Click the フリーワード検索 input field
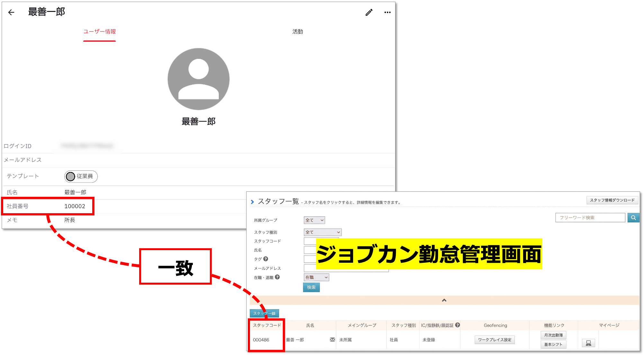The height and width of the screenshot is (355, 644). pyautogui.click(x=590, y=218)
